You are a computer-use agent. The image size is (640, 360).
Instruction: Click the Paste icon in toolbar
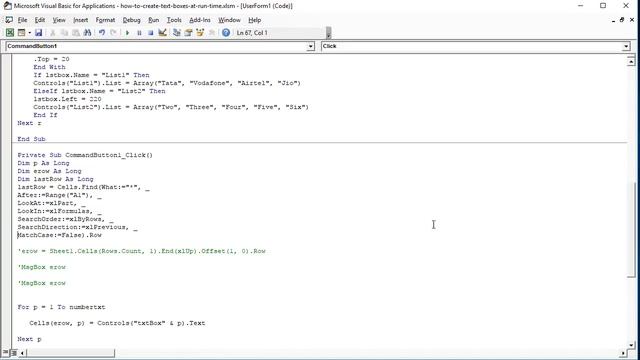(76, 33)
